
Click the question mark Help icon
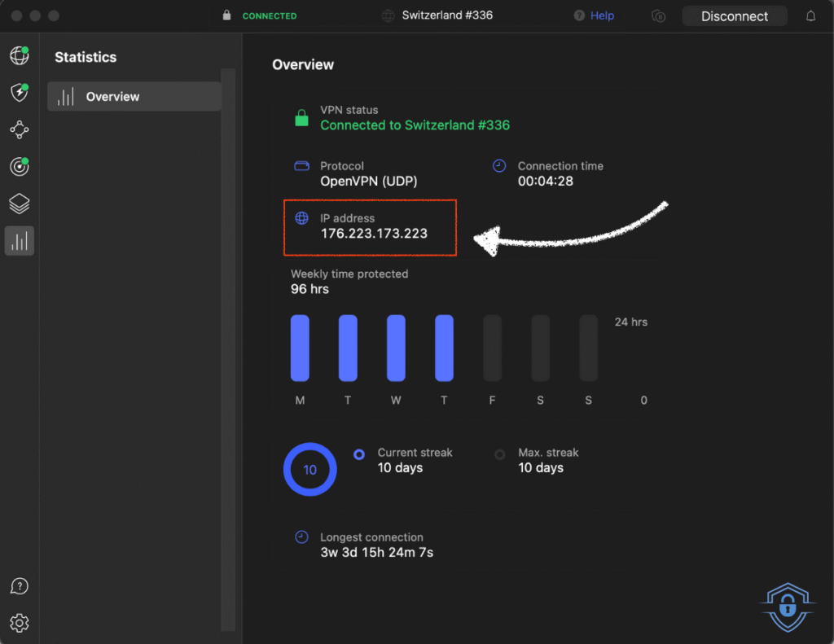pyautogui.click(x=579, y=15)
